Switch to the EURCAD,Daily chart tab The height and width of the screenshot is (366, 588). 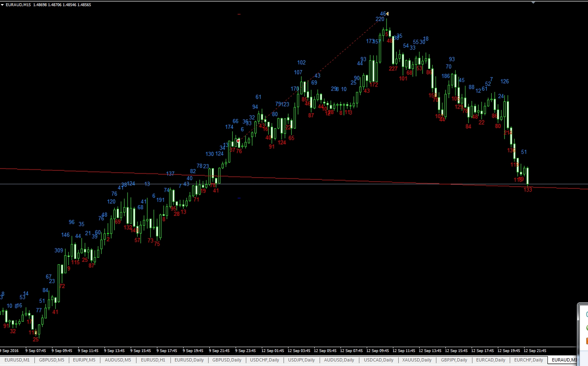tap(490, 360)
